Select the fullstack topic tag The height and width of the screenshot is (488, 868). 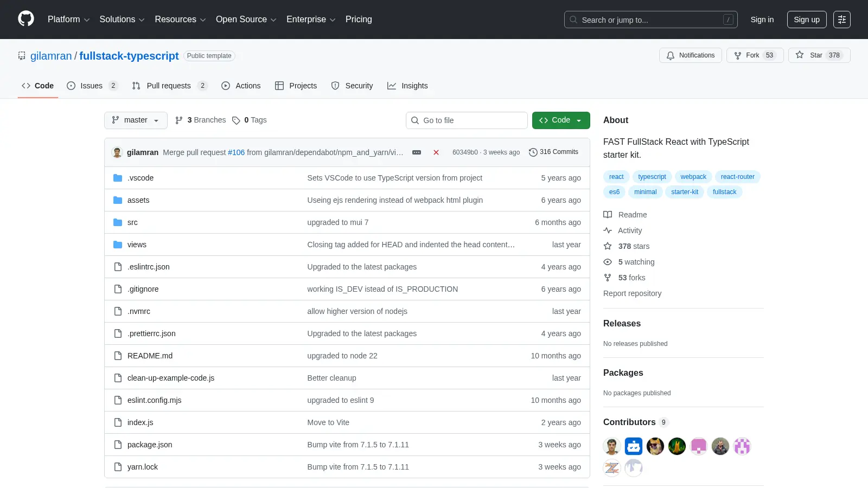pyautogui.click(x=725, y=192)
